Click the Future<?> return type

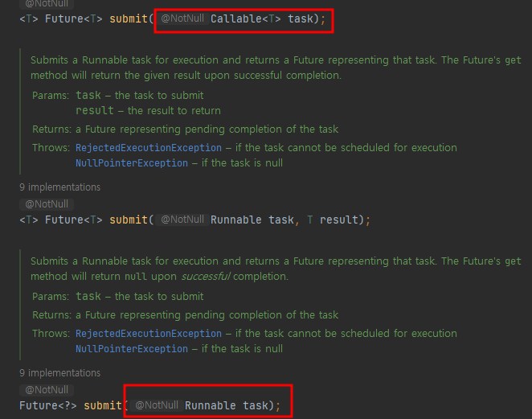point(48,405)
